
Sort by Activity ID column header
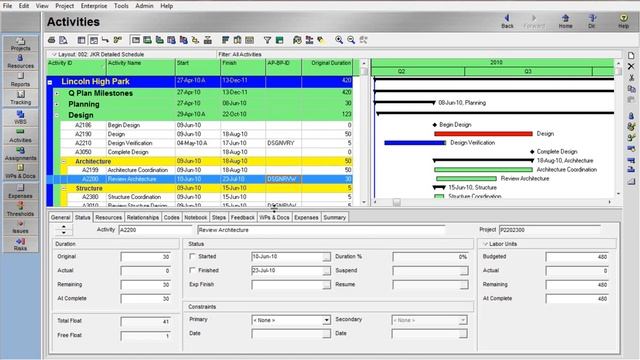(x=76, y=67)
